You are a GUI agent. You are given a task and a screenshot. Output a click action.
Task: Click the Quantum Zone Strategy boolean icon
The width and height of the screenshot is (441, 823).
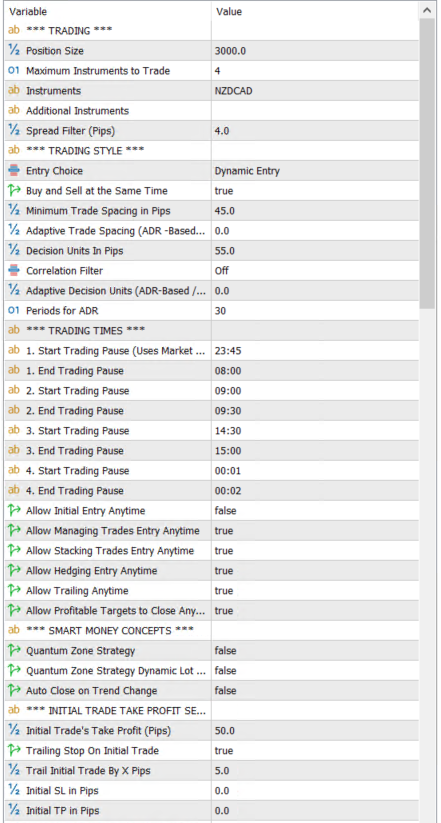14,651
